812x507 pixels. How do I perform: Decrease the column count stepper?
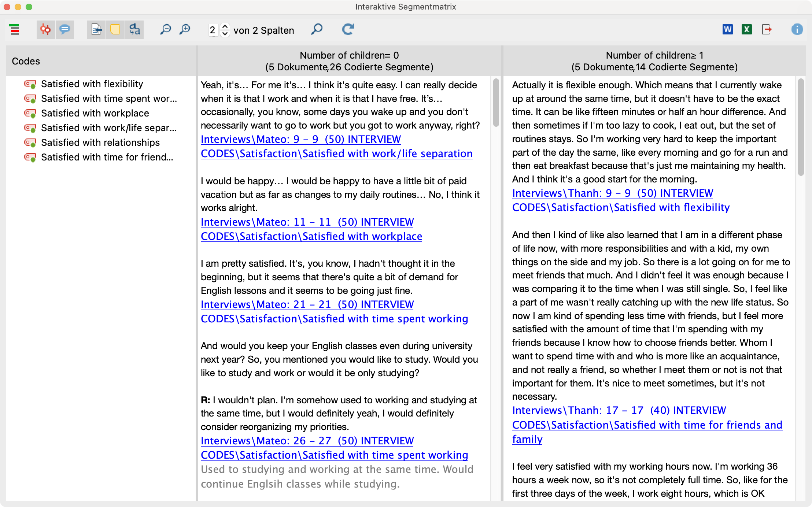[x=225, y=34]
